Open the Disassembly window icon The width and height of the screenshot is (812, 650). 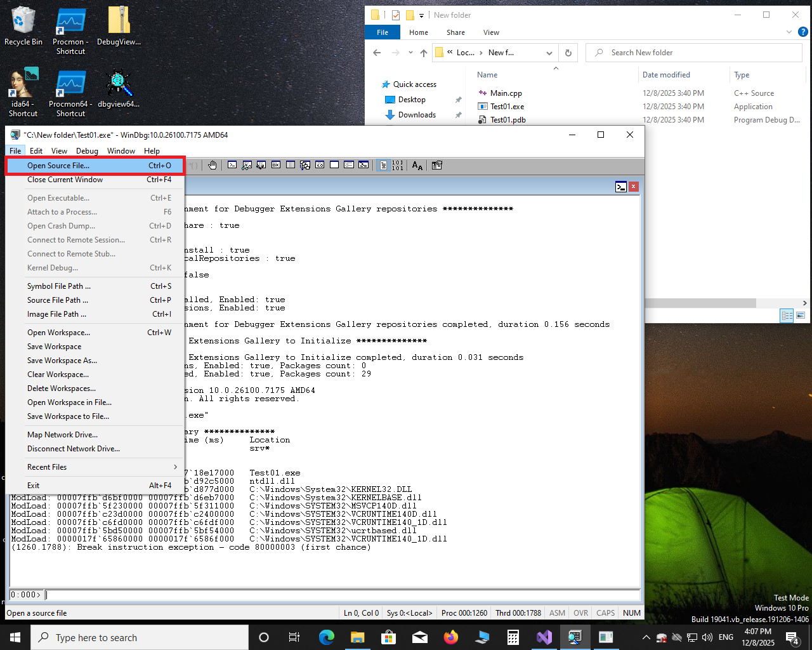click(x=320, y=165)
